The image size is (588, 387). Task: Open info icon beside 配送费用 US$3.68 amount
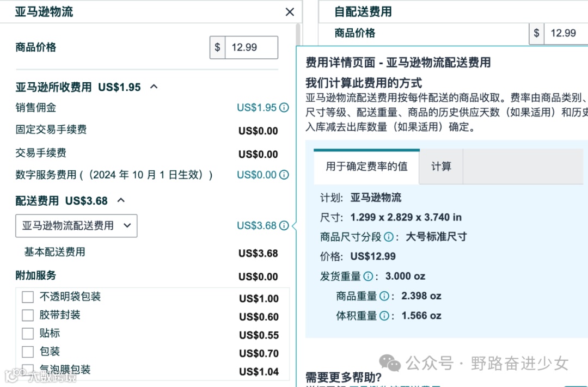click(x=284, y=225)
